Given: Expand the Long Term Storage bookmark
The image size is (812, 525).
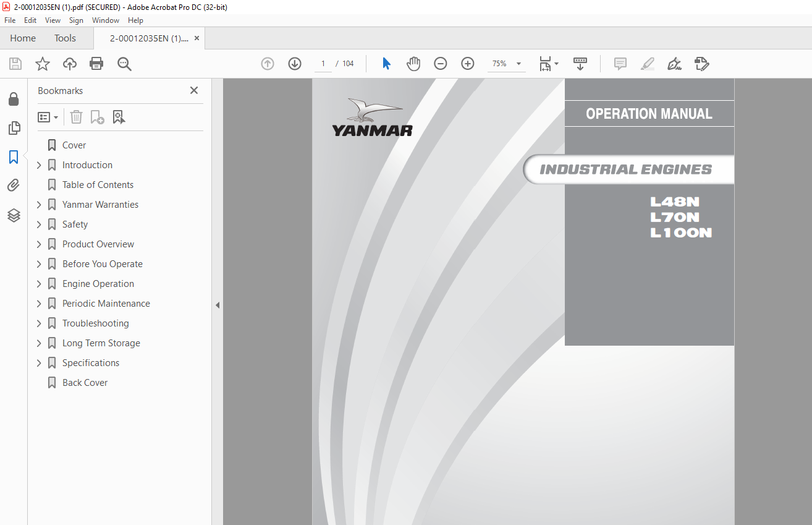Looking at the screenshot, I should coord(40,343).
